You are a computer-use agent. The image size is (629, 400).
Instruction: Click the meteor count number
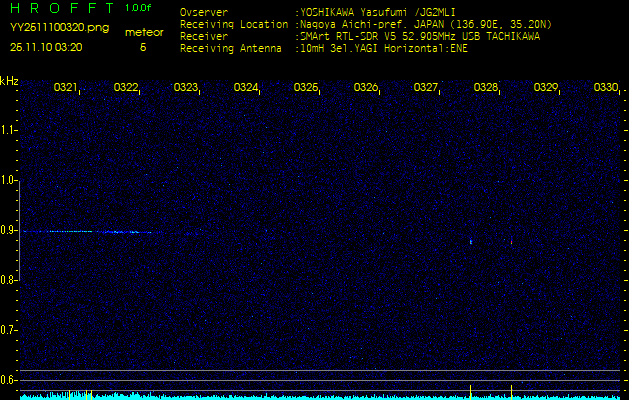(143, 47)
